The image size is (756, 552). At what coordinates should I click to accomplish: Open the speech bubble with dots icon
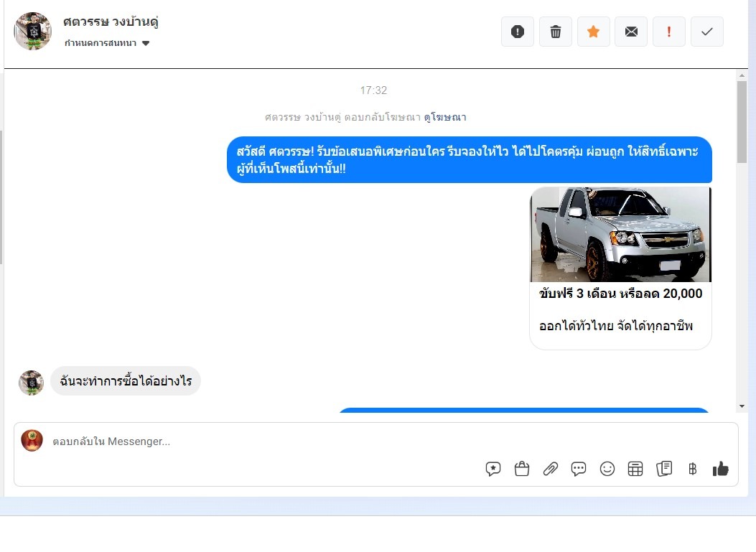(579, 469)
